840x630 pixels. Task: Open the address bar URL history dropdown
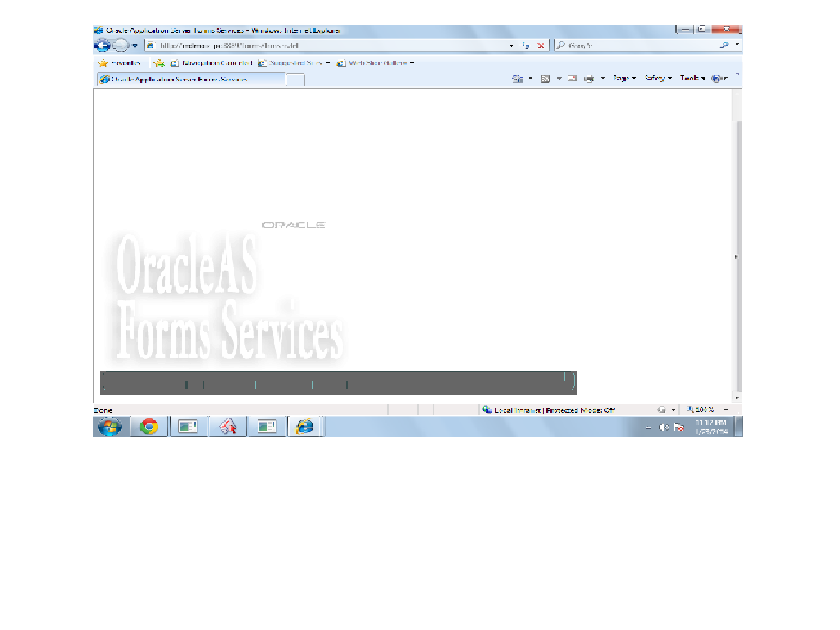511,46
